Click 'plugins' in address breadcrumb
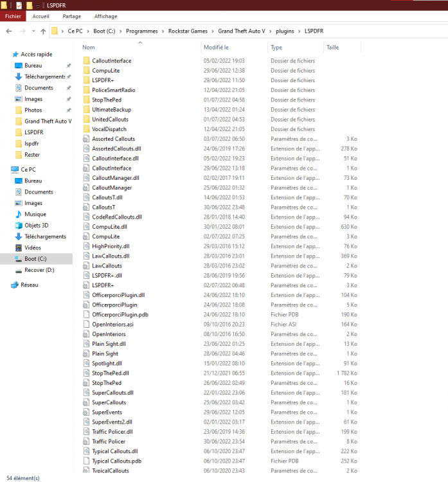The height and width of the screenshot is (482, 448). click(x=285, y=31)
